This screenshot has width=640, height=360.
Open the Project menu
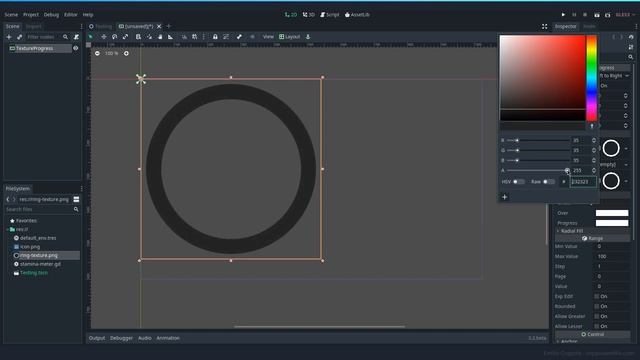[x=31, y=15]
